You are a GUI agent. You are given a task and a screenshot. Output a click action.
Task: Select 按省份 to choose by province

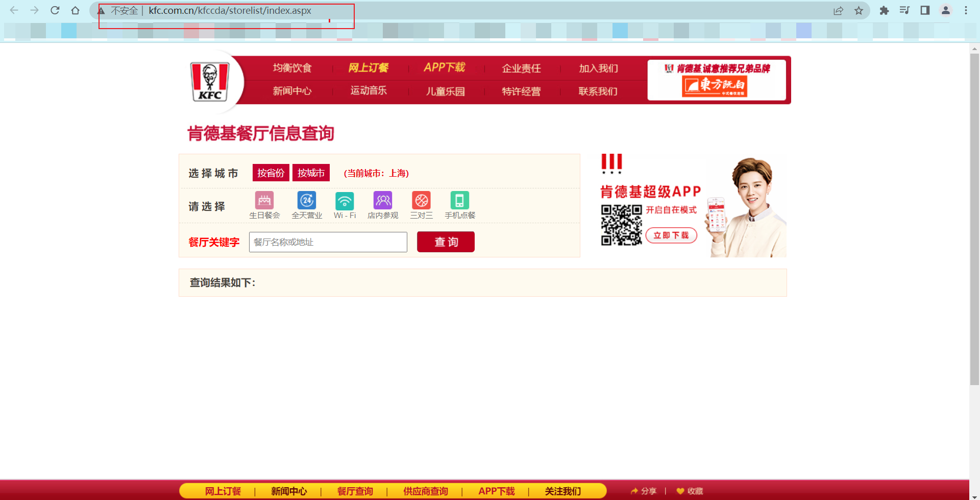click(271, 173)
